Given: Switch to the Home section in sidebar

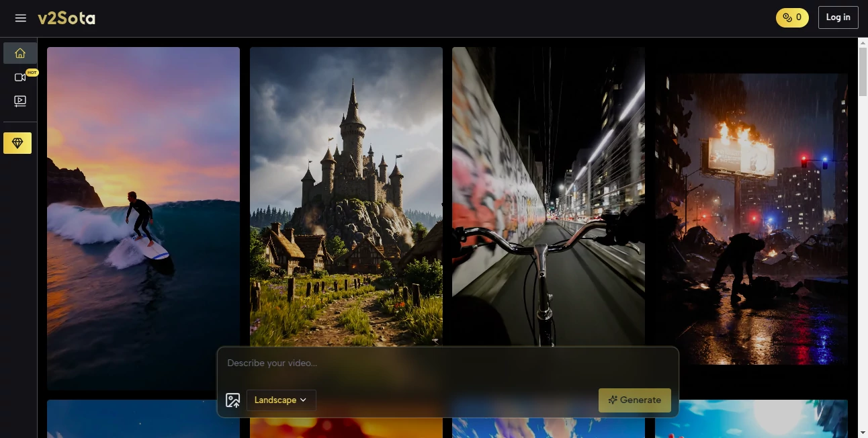Looking at the screenshot, I should pyautogui.click(x=20, y=52).
